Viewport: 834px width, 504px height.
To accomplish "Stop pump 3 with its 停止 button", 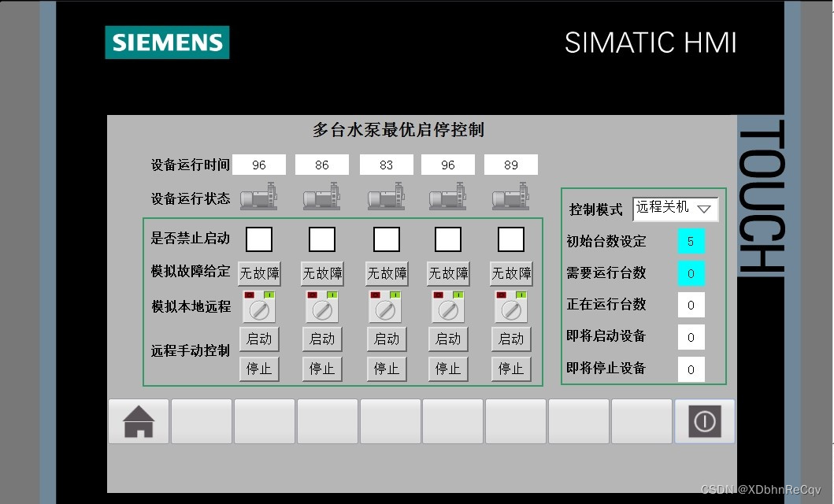I will coord(387,369).
